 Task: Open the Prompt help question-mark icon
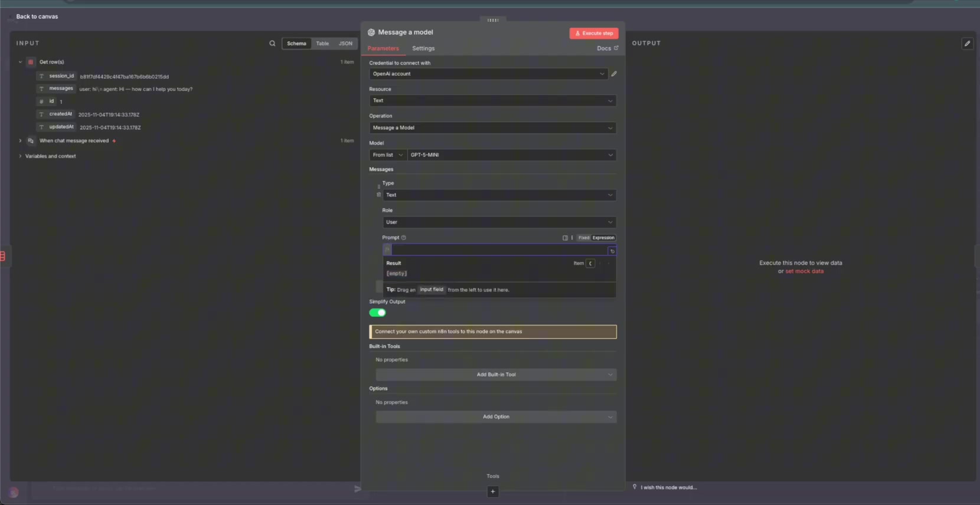click(404, 238)
